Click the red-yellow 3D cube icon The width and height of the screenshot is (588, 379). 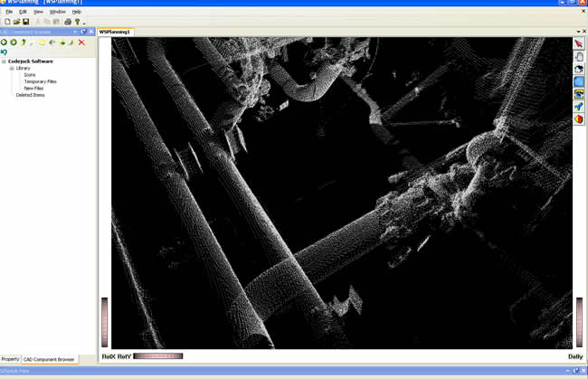tap(579, 119)
